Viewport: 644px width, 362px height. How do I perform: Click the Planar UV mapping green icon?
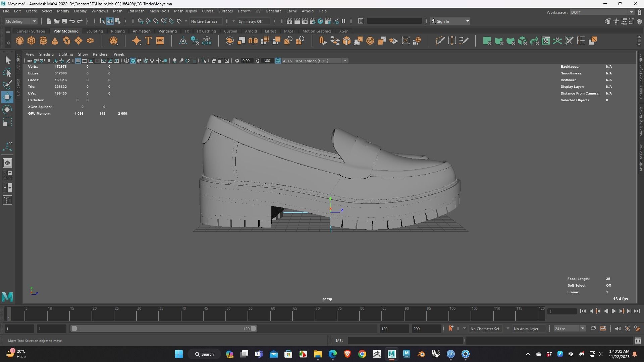[x=487, y=41]
